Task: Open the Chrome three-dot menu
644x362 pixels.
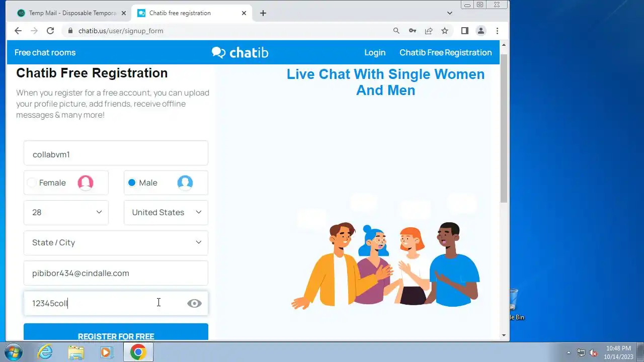Action: (x=497, y=31)
